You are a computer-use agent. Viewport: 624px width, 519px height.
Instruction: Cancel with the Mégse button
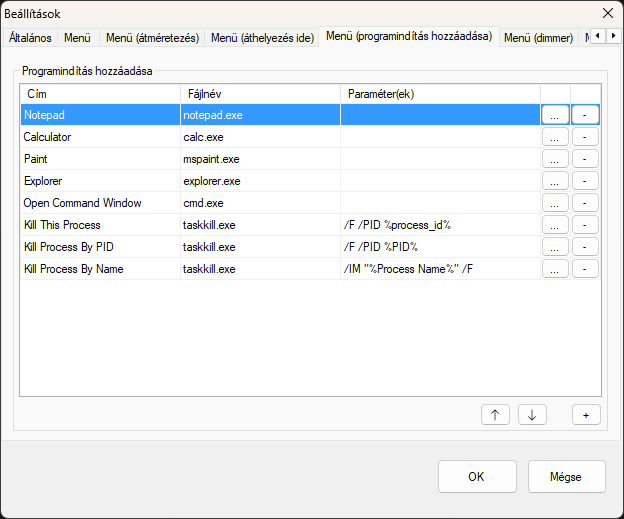tap(567, 476)
